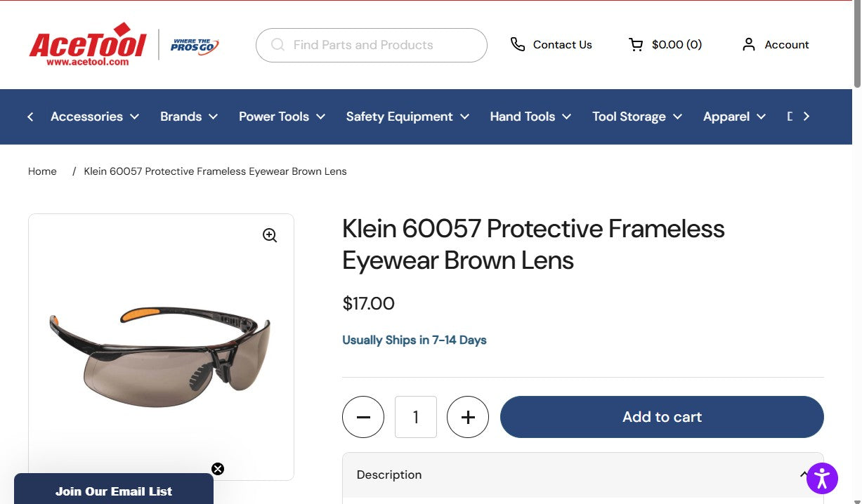Open the Brands dropdown menu
This screenshot has height=504, width=862.
point(188,117)
